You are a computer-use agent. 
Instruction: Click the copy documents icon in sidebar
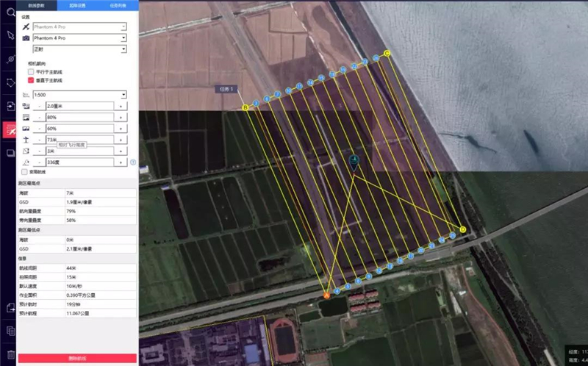pyautogui.click(x=10, y=331)
